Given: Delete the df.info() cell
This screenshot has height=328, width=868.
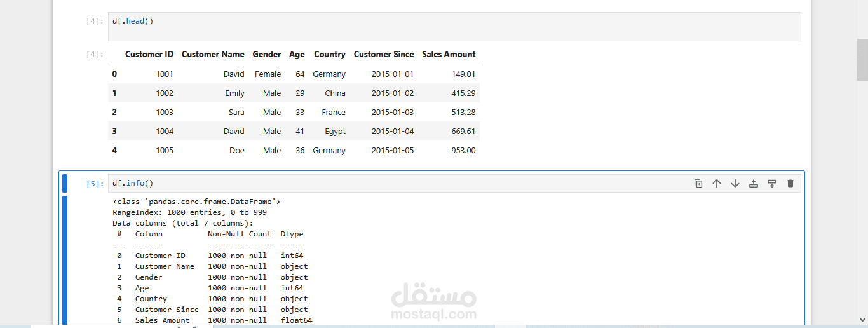Looking at the screenshot, I should click(790, 184).
